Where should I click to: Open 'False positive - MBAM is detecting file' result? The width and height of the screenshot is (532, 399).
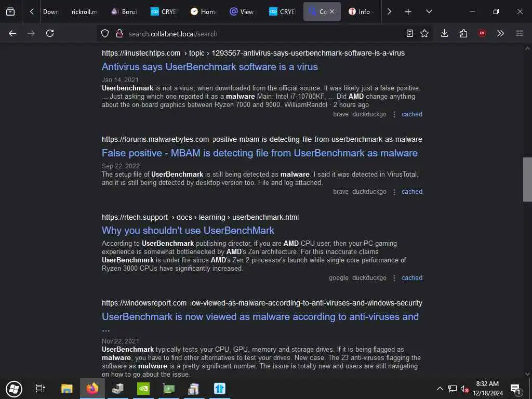[x=260, y=153]
